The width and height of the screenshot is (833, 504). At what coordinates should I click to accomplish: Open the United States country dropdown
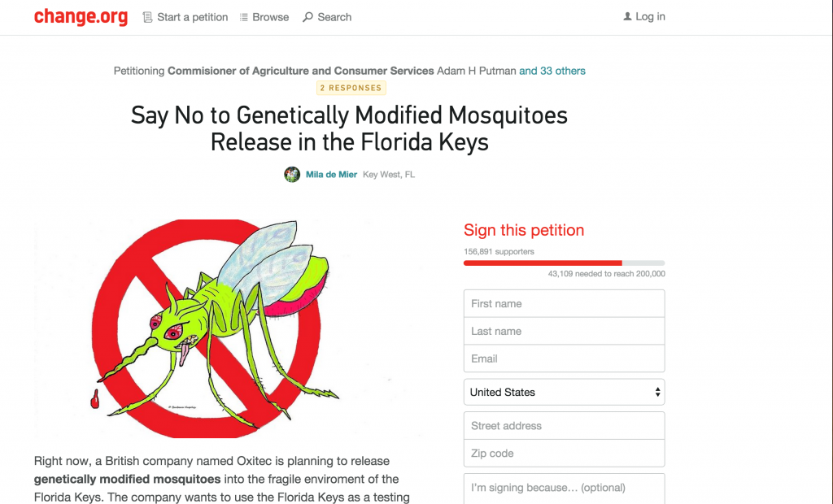point(565,392)
